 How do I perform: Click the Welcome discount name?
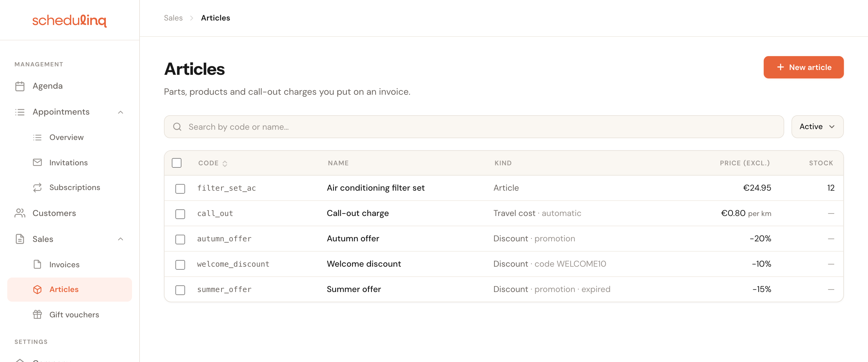pyautogui.click(x=363, y=263)
